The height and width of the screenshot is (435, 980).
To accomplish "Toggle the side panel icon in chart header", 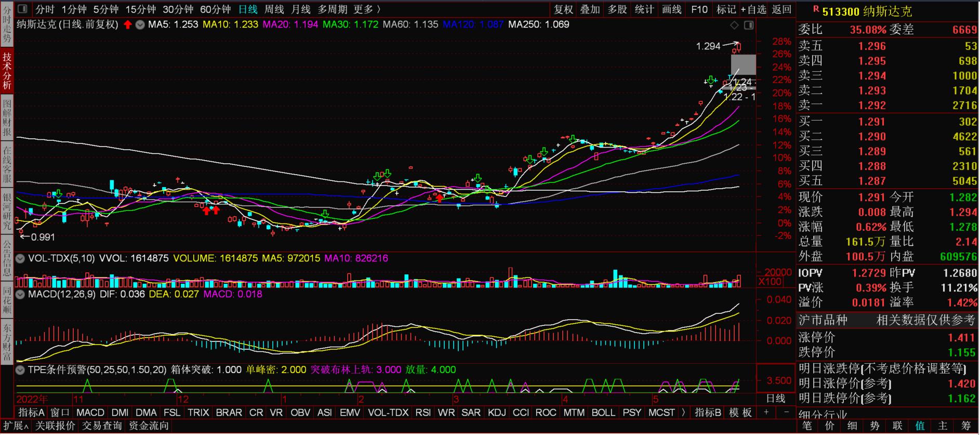I will (x=749, y=25).
